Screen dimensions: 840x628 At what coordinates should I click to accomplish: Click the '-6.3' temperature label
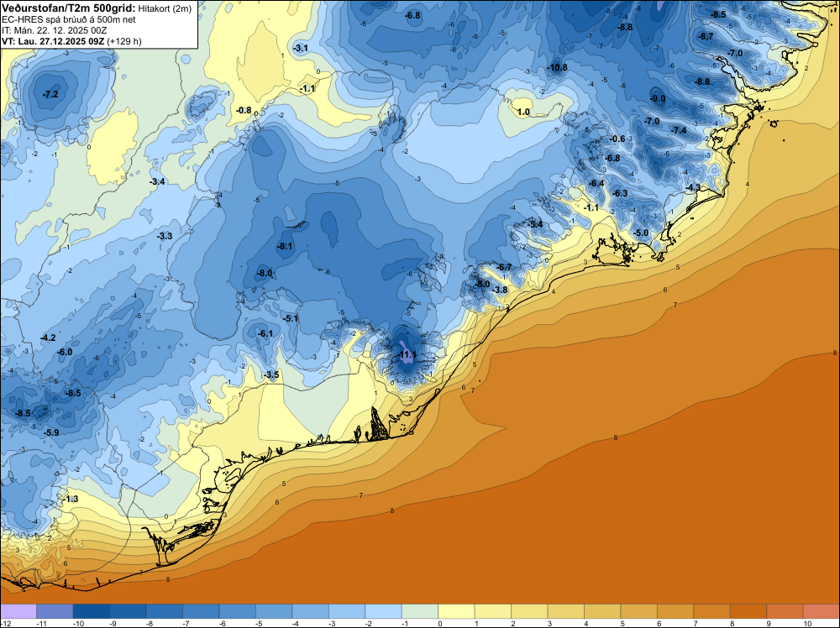[620, 193]
